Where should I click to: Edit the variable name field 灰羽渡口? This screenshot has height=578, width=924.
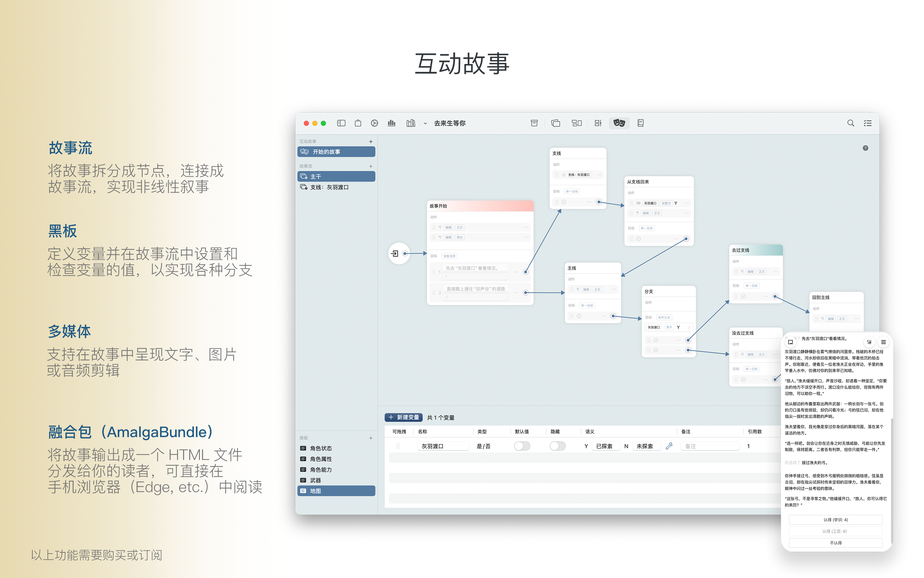tap(443, 446)
